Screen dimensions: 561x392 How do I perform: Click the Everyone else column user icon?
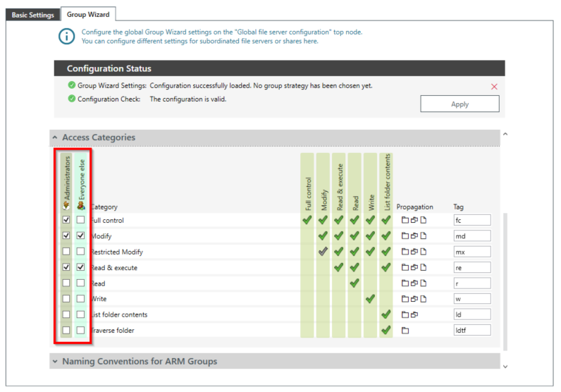click(x=81, y=207)
